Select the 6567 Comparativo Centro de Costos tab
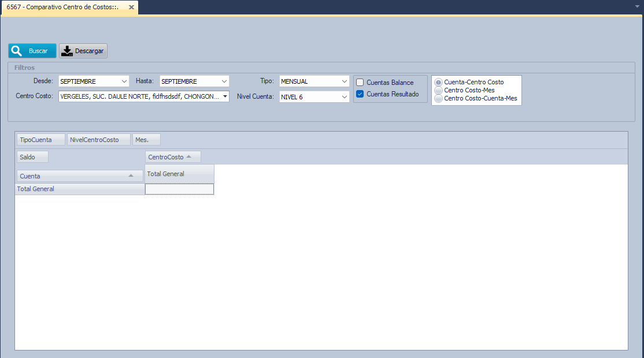Image resolution: width=644 pixels, height=358 pixels. (62, 7)
